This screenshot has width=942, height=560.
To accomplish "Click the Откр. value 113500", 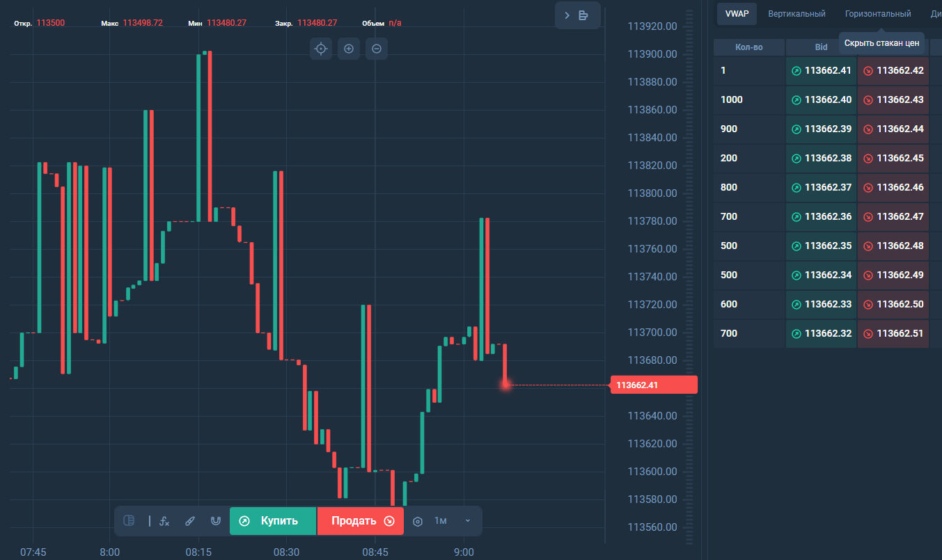I will click(51, 23).
